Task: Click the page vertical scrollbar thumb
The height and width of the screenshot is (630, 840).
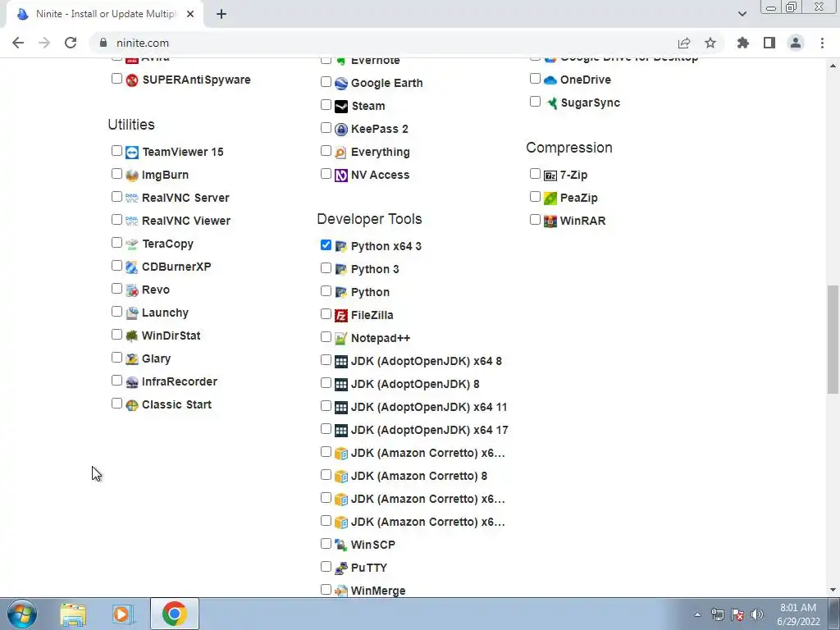Action: tap(833, 340)
